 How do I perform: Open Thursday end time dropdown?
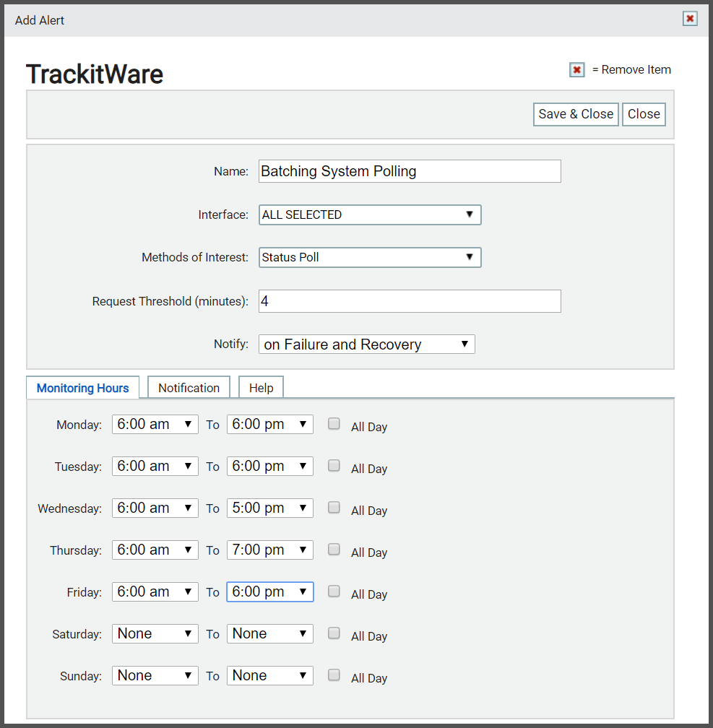pos(270,550)
